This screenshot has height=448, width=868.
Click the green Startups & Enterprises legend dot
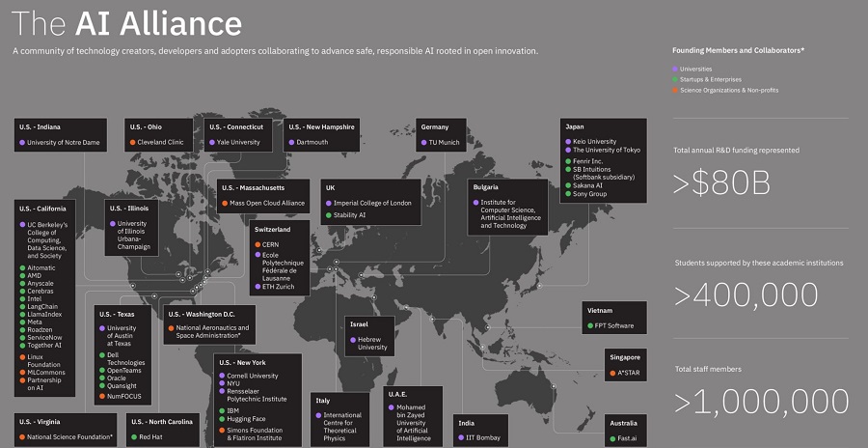pos(675,79)
